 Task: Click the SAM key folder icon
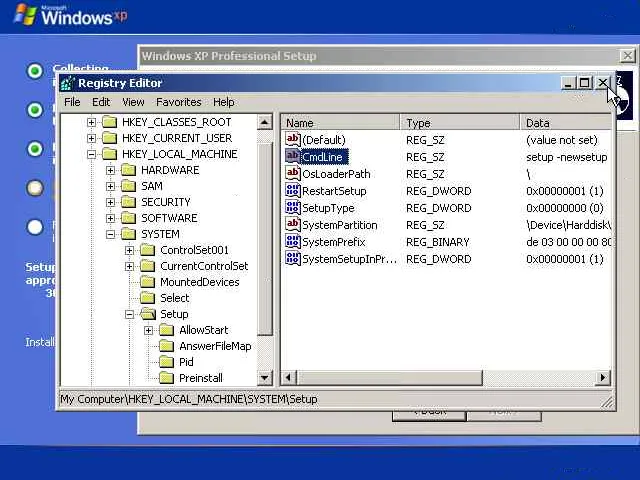coord(129,186)
